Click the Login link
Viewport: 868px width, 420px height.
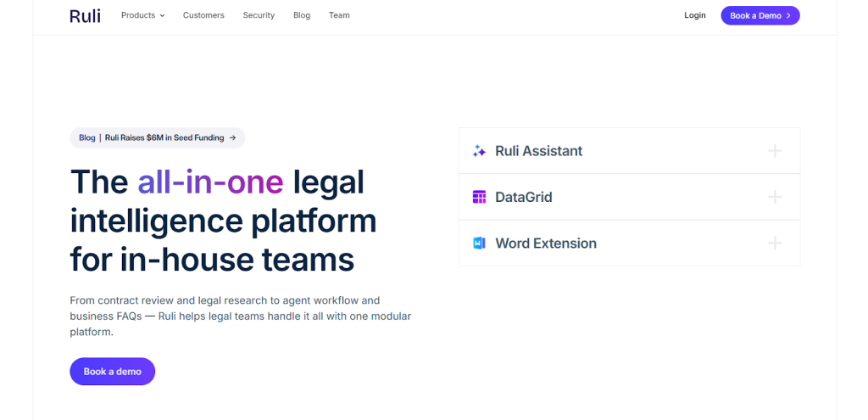[695, 15]
